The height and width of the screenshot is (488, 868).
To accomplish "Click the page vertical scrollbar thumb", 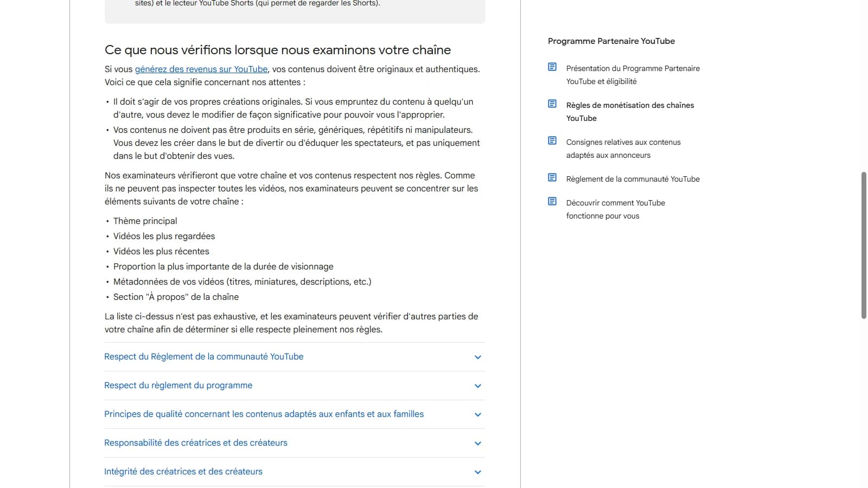I will tap(864, 245).
